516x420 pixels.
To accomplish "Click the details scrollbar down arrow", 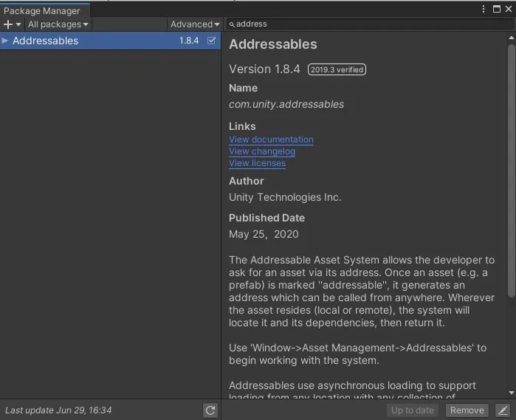I will [511, 393].
